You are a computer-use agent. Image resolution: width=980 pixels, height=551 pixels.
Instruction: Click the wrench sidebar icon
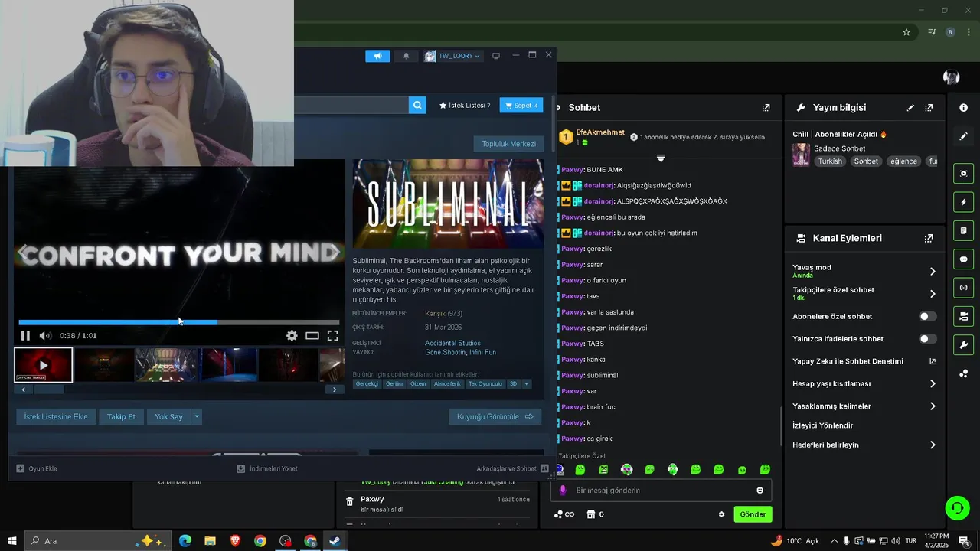[963, 344]
